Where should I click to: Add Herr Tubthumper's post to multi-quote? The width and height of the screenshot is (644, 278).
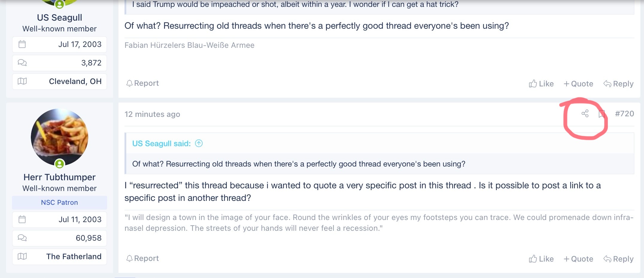point(578,259)
